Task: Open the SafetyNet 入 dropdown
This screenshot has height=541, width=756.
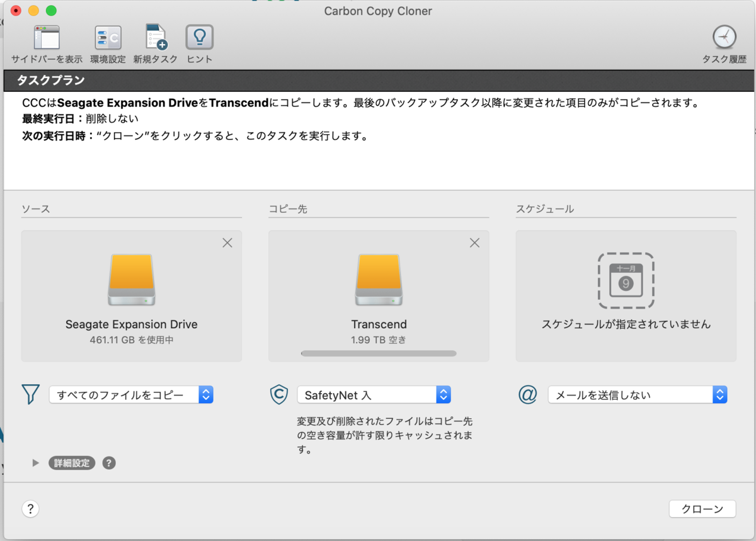Action: click(x=374, y=395)
